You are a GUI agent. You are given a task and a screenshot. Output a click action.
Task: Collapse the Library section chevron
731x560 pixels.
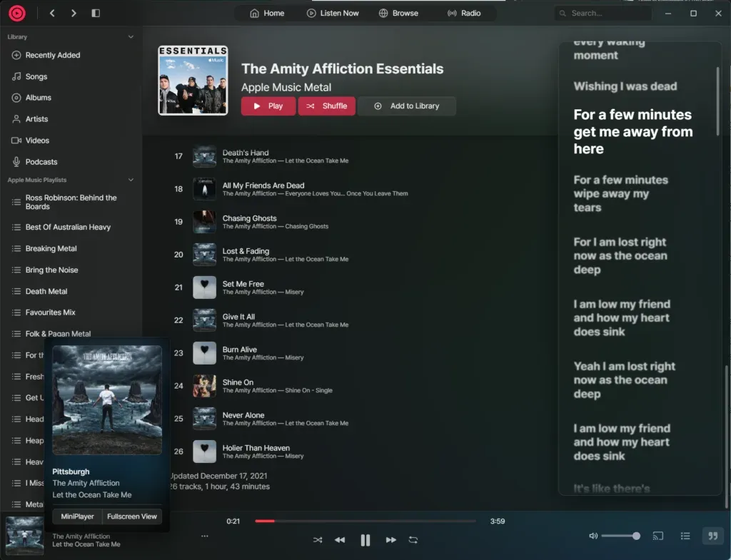pos(131,37)
